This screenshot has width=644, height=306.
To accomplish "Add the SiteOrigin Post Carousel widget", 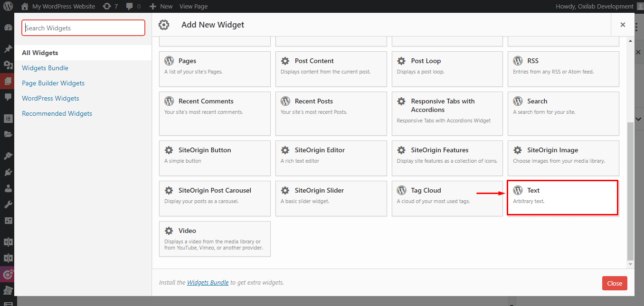I will tap(215, 198).
